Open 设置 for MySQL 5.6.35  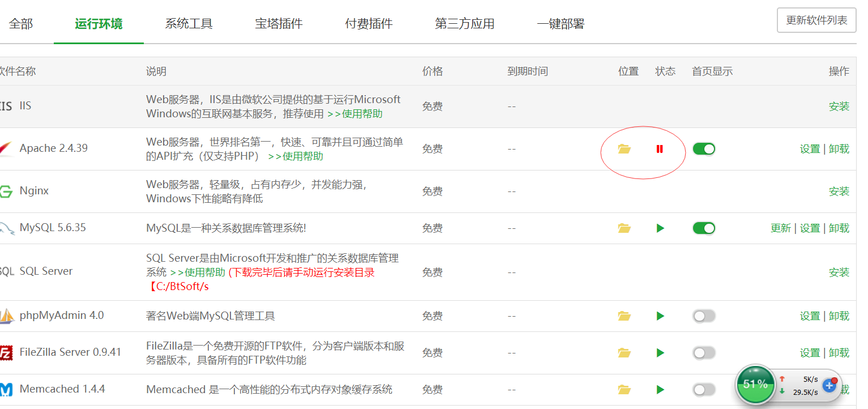coord(810,228)
